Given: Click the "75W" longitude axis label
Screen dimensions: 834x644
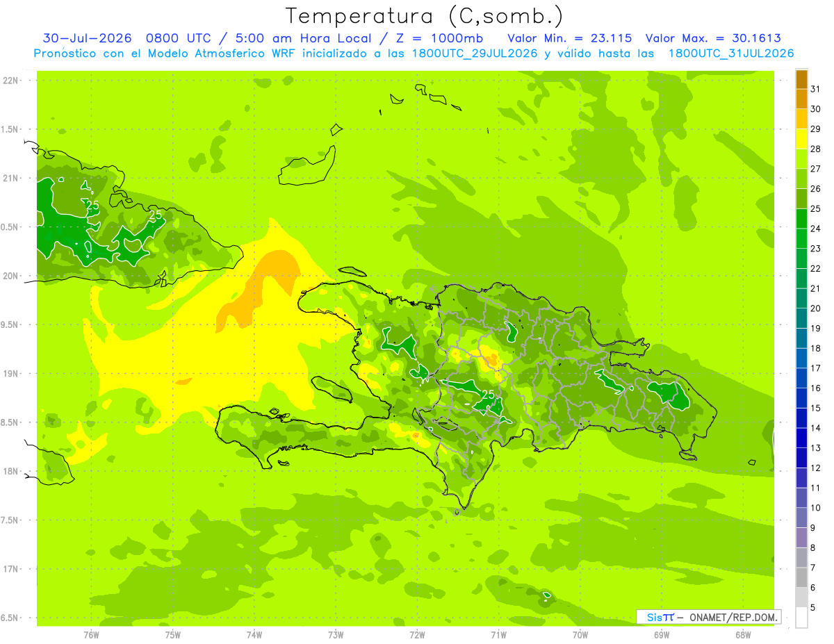Looking at the screenshot, I should (x=173, y=634).
